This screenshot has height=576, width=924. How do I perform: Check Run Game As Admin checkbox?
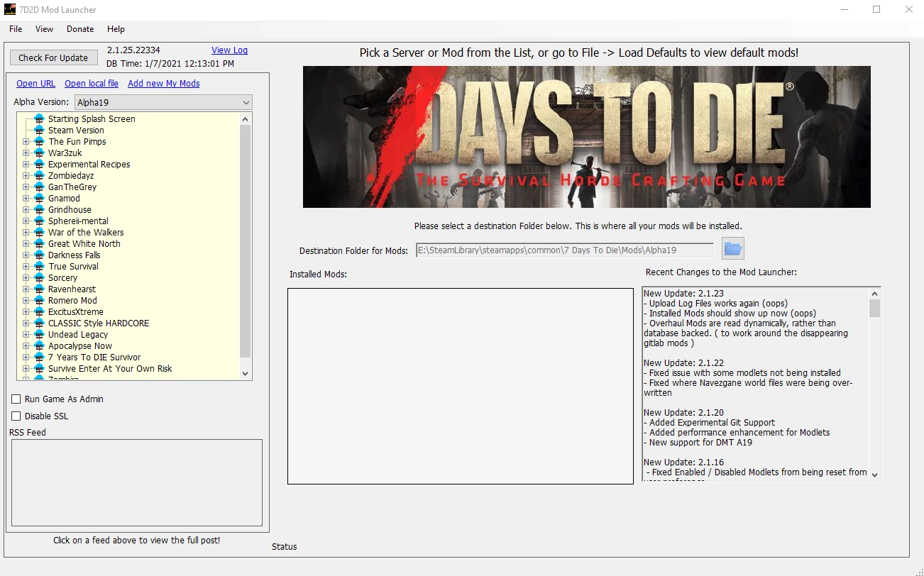click(x=16, y=399)
